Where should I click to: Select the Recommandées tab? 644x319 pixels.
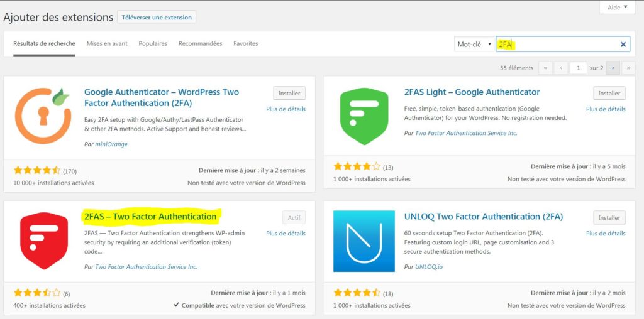click(200, 44)
